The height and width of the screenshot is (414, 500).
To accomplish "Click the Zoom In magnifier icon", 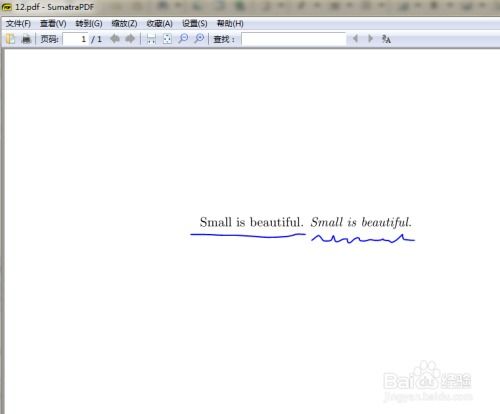I will pyautogui.click(x=199, y=39).
